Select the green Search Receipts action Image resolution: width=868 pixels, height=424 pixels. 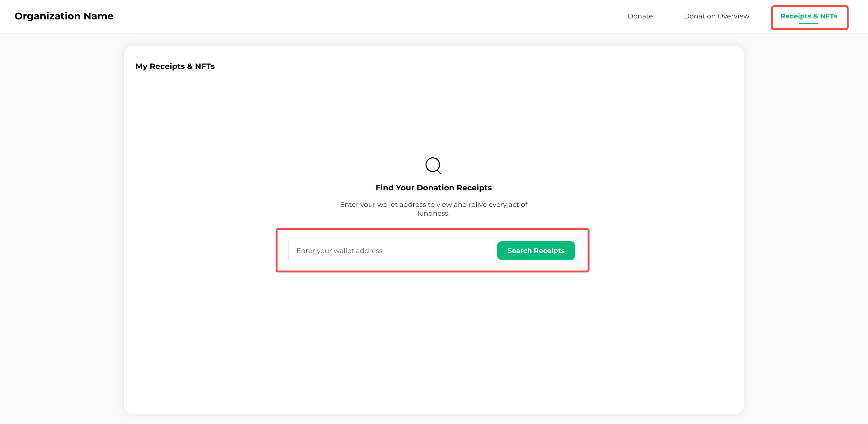[536, 251]
